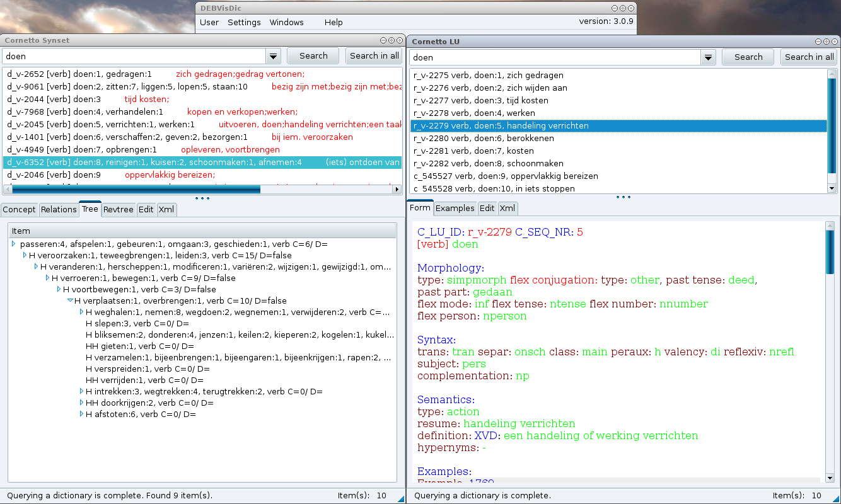
Task: Focus the Cornetto LU search field
Action: tap(555, 57)
